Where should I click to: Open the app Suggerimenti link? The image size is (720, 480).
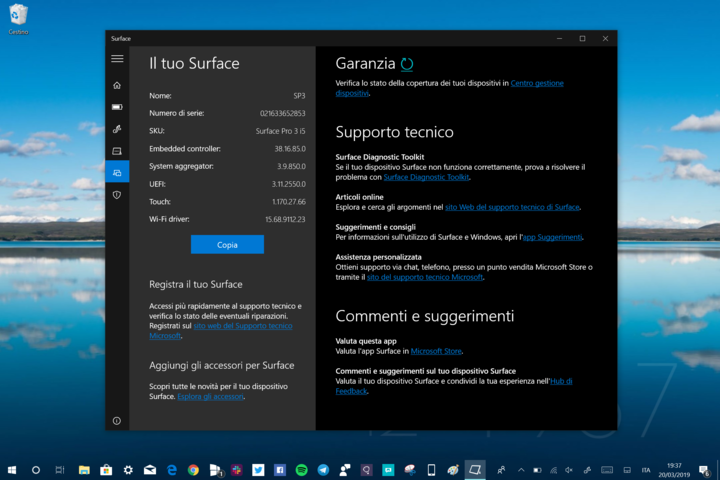coord(552,237)
